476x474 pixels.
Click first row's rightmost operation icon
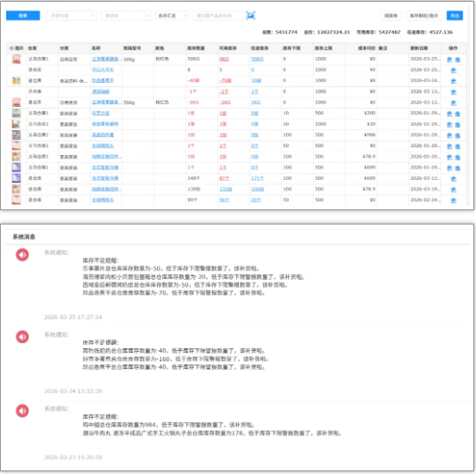457,60
